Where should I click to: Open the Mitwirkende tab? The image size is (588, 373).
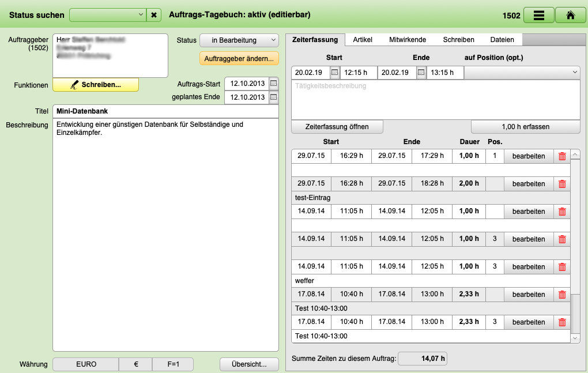click(x=408, y=40)
